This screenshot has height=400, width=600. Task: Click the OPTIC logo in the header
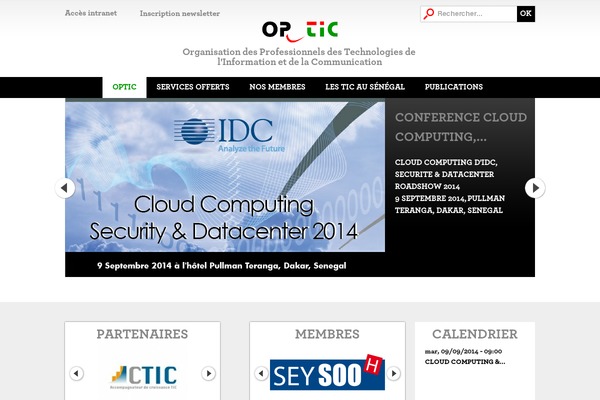click(300, 31)
